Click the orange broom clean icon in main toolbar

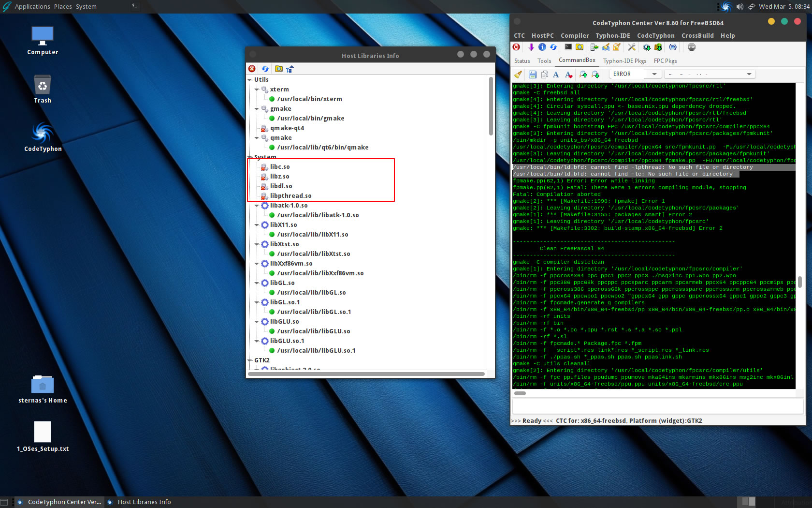point(617,47)
